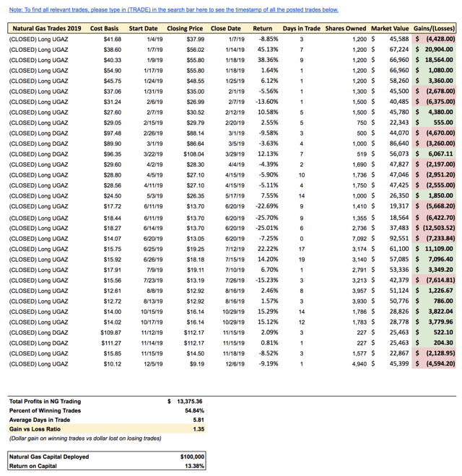Viewport: 462px width, 476px height.
Task: Select the Total Profits in NG Trading label
Action: point(45,401)
